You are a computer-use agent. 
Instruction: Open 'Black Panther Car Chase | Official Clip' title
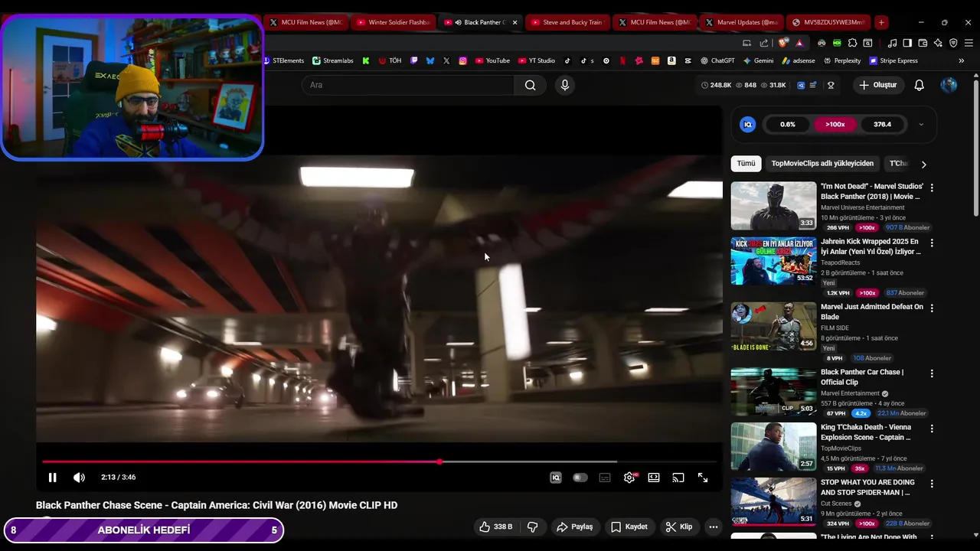tap(862, 377)
